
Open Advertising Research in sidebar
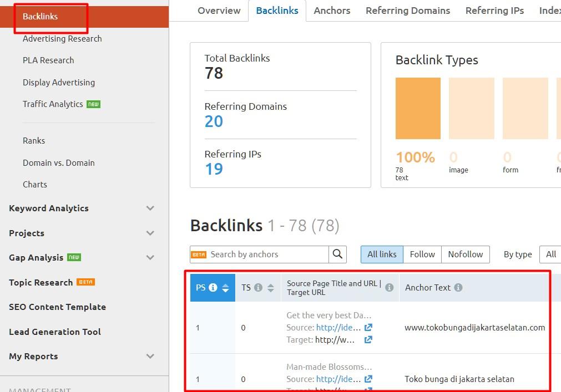click(x=62, y=39)
